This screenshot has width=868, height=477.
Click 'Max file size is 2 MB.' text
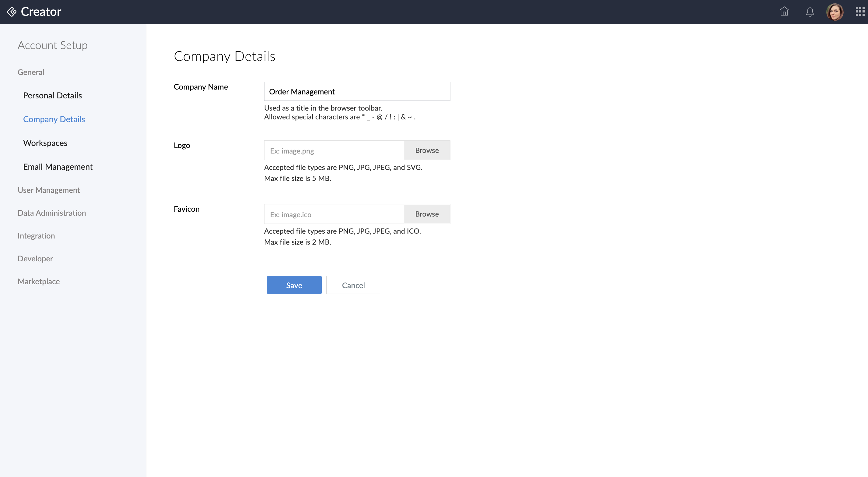298,242
